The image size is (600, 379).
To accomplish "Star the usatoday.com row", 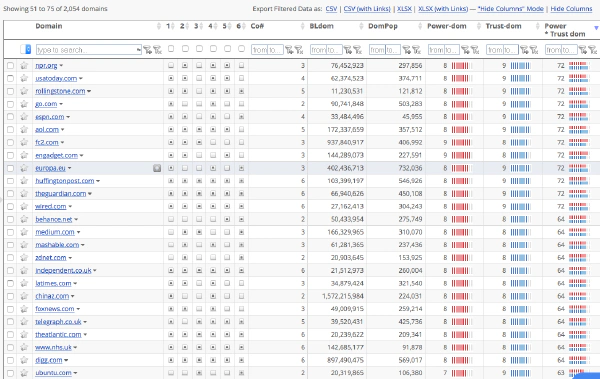I will pos(24,78).
